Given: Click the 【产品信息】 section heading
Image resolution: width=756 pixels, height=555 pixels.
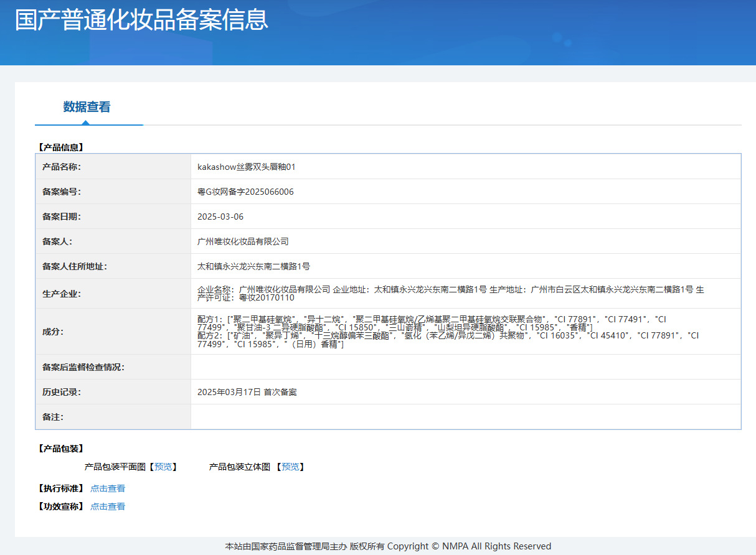Looking at the screenshot, I should (x=61, y=147).
